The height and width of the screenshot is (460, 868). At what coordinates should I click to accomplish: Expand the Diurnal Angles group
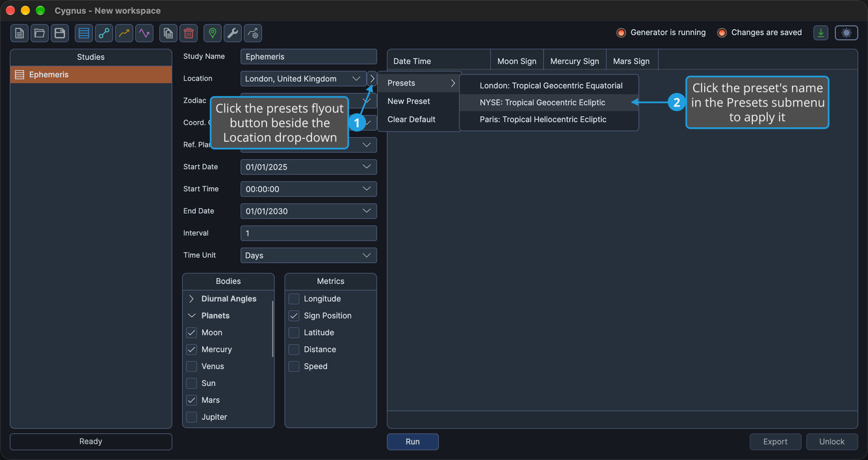coord(191,299)
